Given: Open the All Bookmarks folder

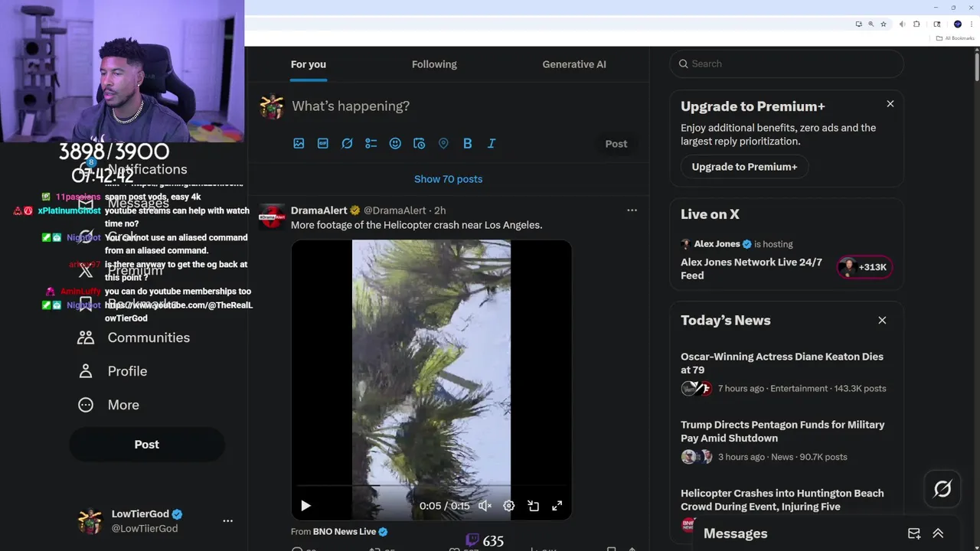Looking at the screenshot, I should click(x=955, y=38).
